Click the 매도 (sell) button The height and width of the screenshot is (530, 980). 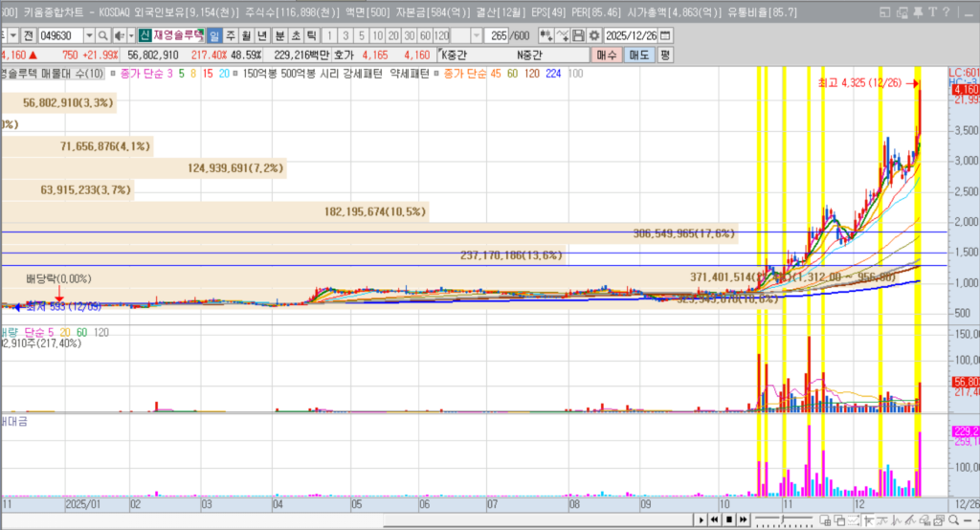coord(638,55)
